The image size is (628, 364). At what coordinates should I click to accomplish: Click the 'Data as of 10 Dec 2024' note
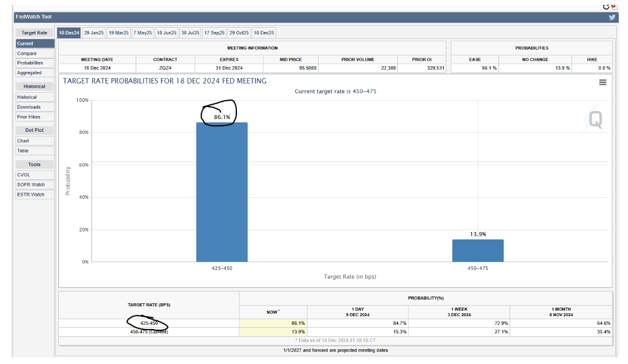(336, 341)
